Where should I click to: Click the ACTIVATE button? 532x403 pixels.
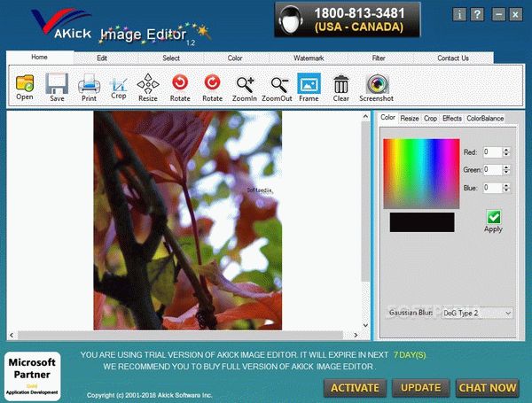[x=355, y=388]
